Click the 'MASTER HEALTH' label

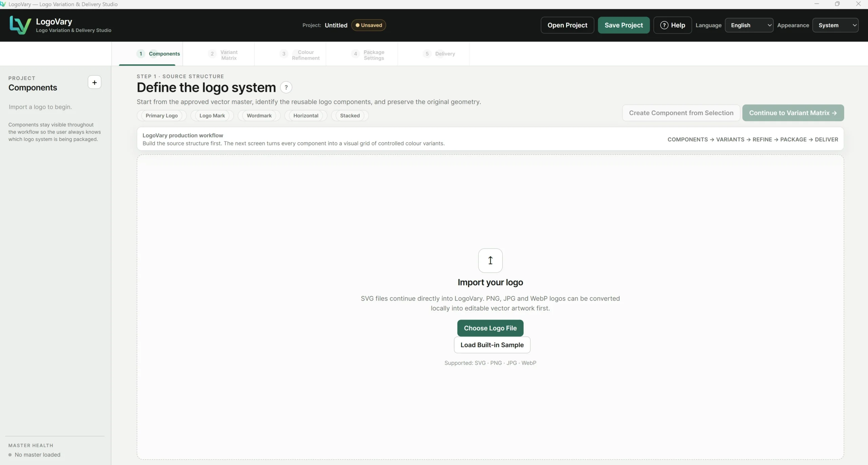coord(31,445)
